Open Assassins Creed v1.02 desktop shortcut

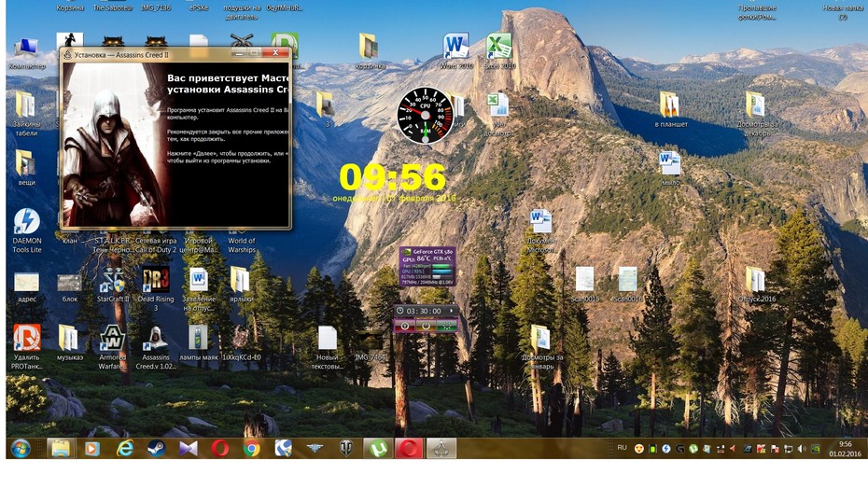click(156, 346)
